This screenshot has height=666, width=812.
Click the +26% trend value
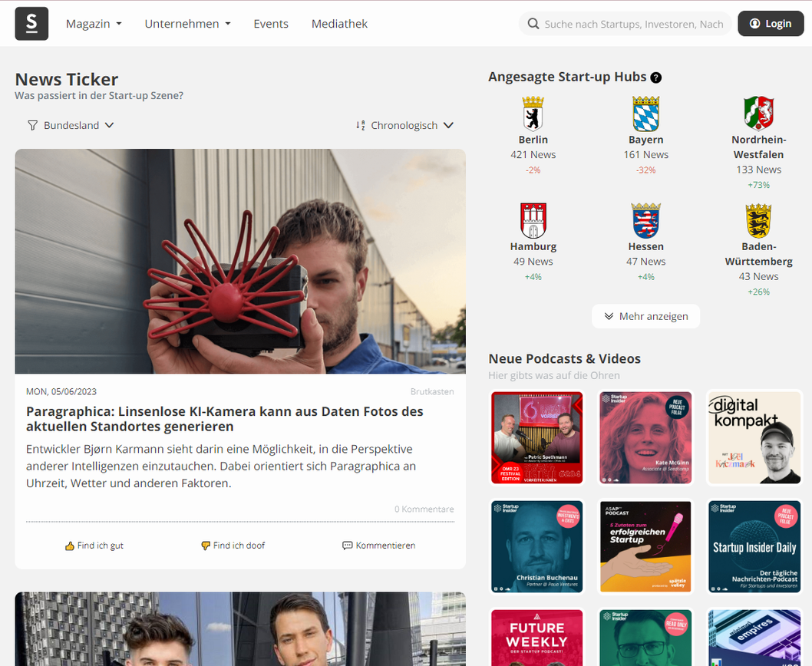click(x=759, y=292)
